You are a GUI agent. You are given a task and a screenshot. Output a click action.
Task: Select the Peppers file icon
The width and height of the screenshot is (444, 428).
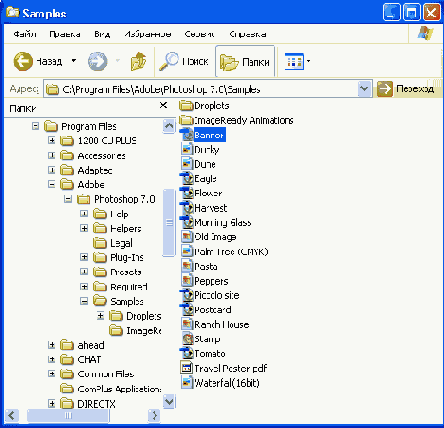click(187, 281)
